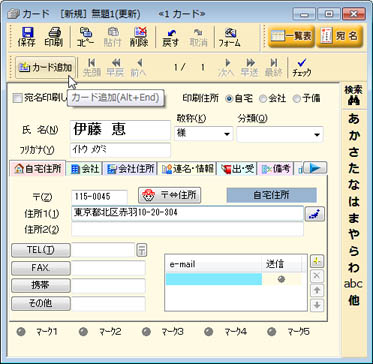Image resolution: width=373 pixels, height=364 pixels.
Task: Jump to last card with 最終
Action: click(x=274, y=68)
